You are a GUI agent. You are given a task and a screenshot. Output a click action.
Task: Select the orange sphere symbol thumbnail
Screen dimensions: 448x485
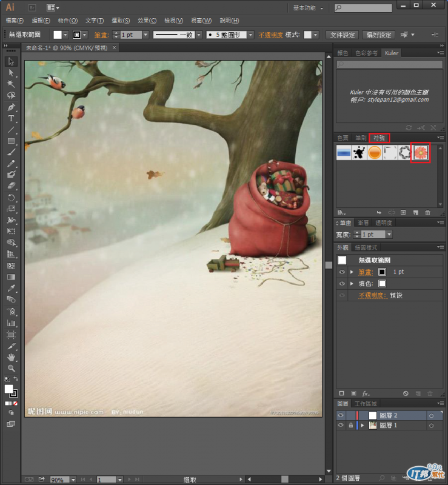tap(375, 153)
